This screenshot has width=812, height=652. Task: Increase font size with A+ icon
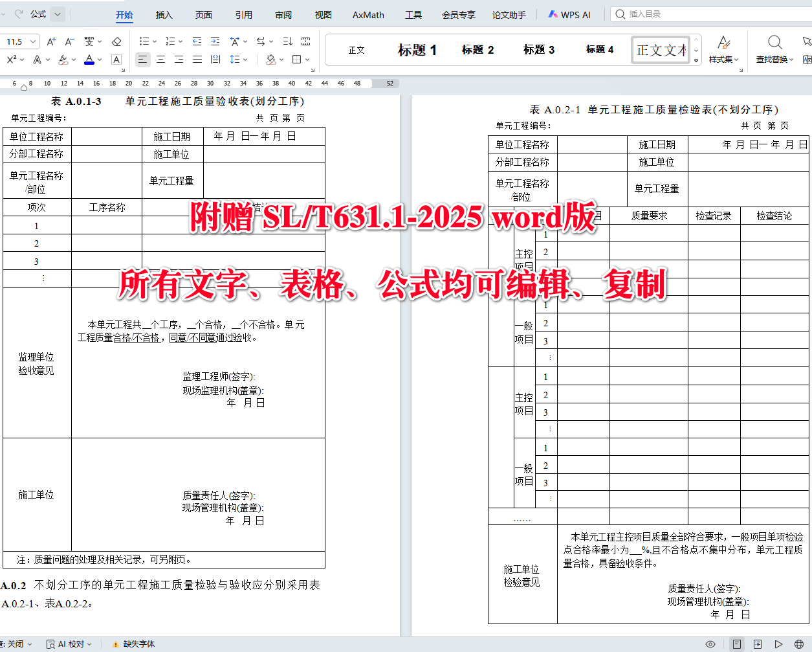pyautogui.click(x=52, y=41)
